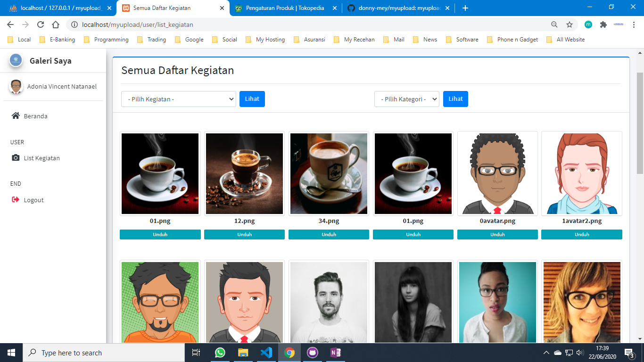Screen dimensions: 644x362
Task: Launch Visual Studio Code from the taskbar
Action: tap(266, 353)
